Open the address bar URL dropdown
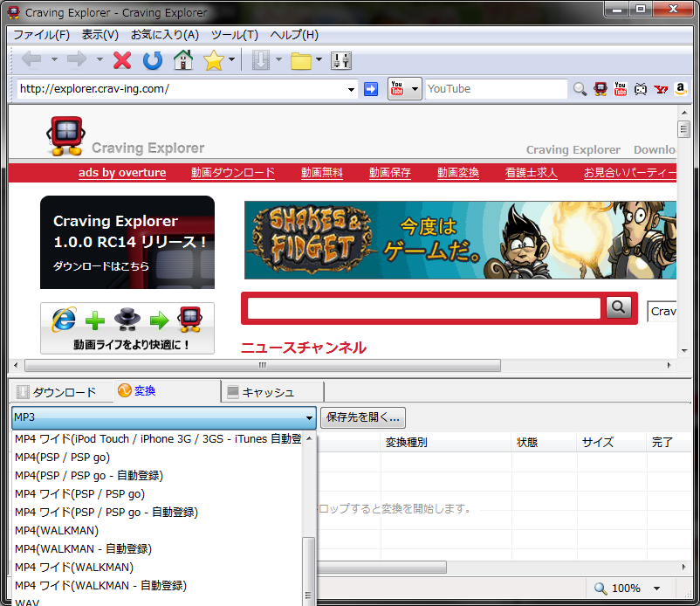 coord(352,89)
